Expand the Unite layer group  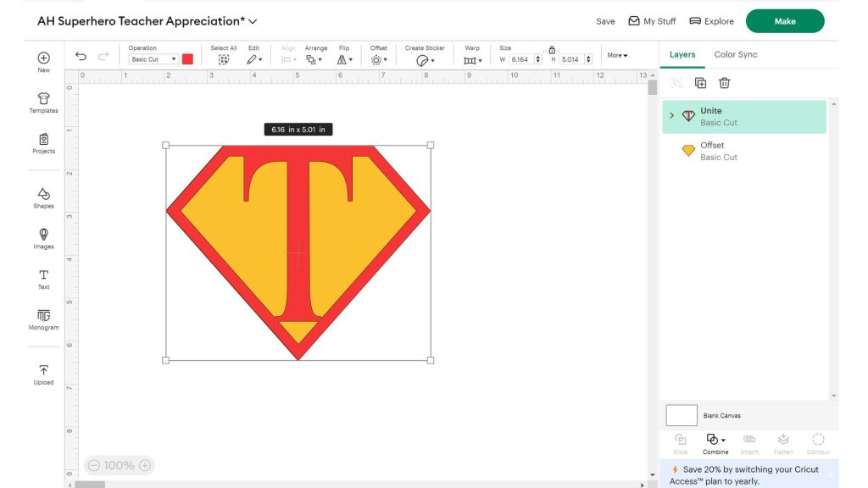(x=671, y=115)
